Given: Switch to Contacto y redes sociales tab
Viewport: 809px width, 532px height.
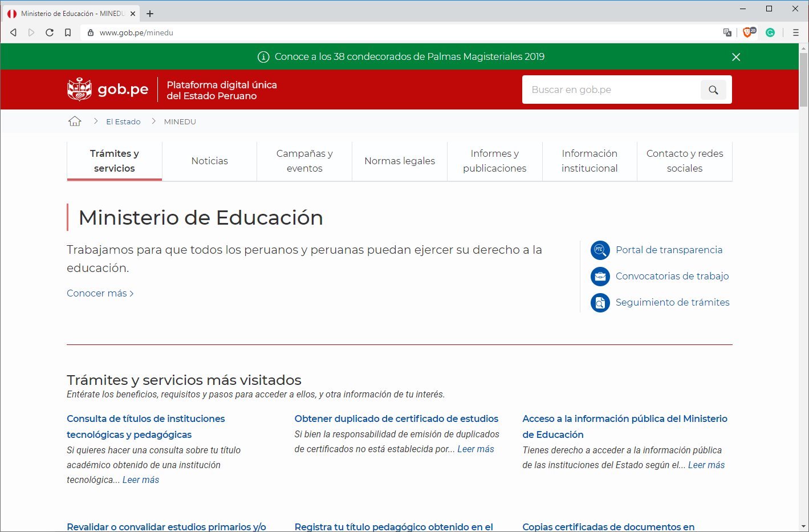Looking at the screenshot, I should pyautogui.click(x=685, y=161).
